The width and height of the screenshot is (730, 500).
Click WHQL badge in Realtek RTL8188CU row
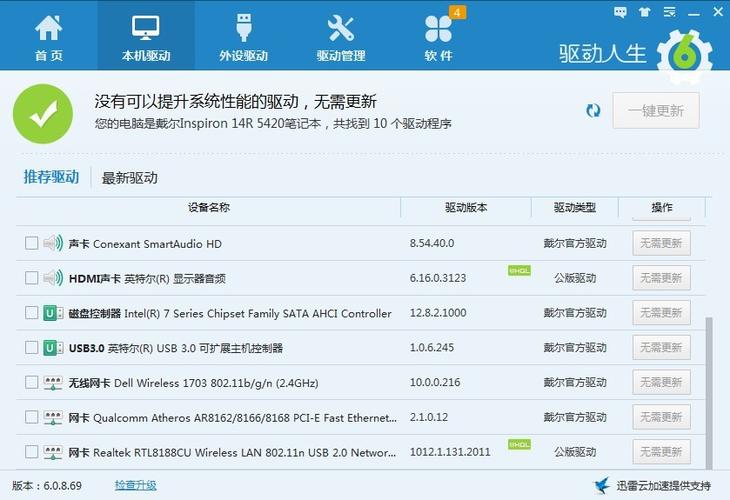[x=519, y=445]
